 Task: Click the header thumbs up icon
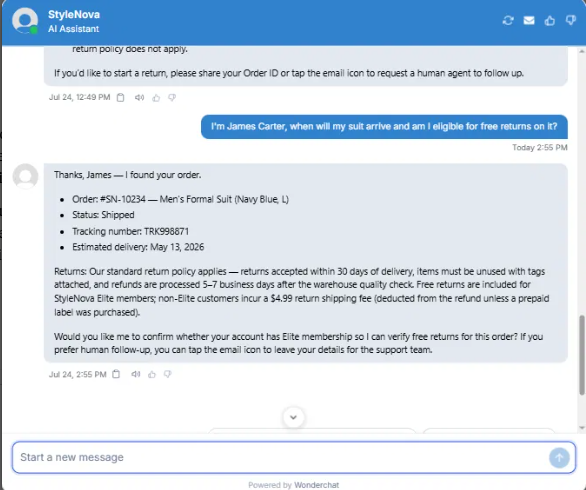pyautogui.click(x=549, y=20)
